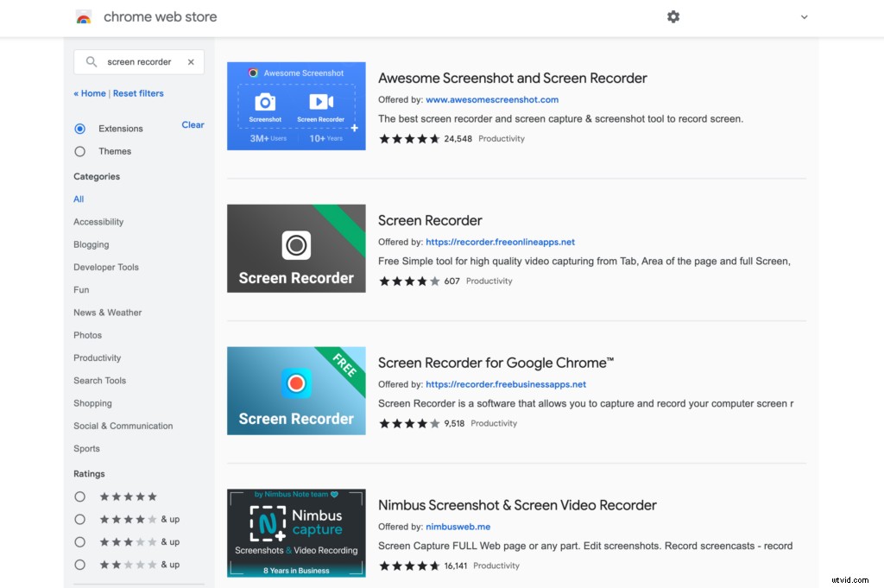The image size is (884, 588).
Task: Click the search magnifier icon
Action: [x=91, y=61]
